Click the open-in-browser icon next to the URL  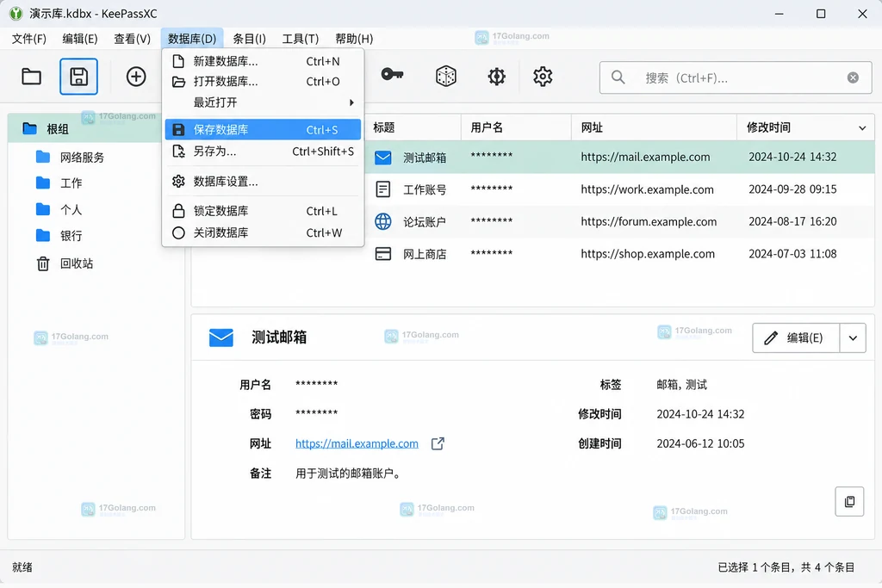pyautogui.click(x=438, y=443)
